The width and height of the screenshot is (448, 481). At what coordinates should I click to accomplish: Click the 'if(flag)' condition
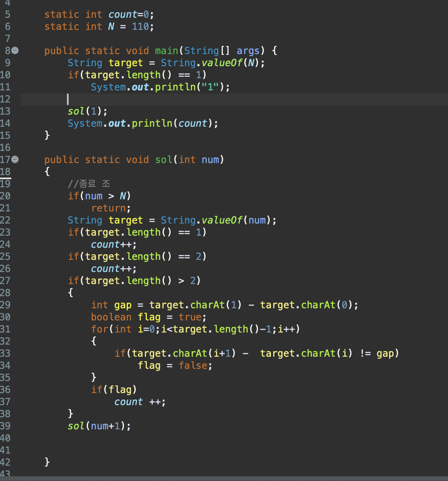point(114,389)
